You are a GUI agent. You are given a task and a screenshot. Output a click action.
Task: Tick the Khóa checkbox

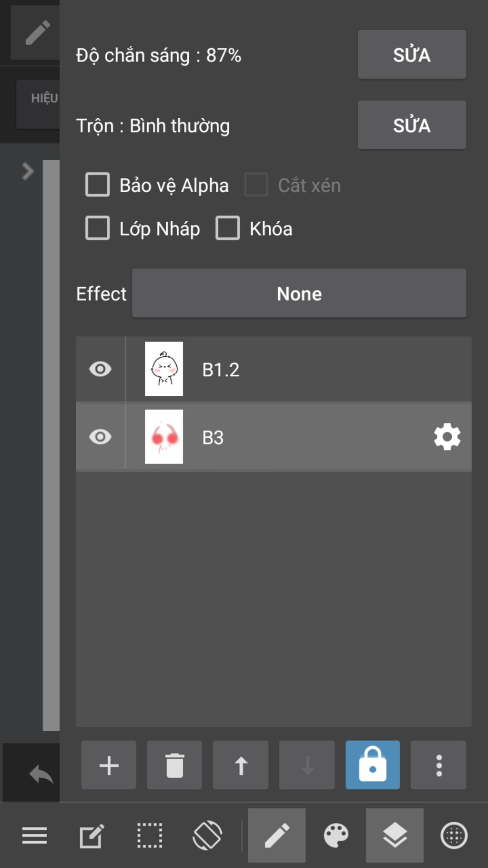pos(227,228)
